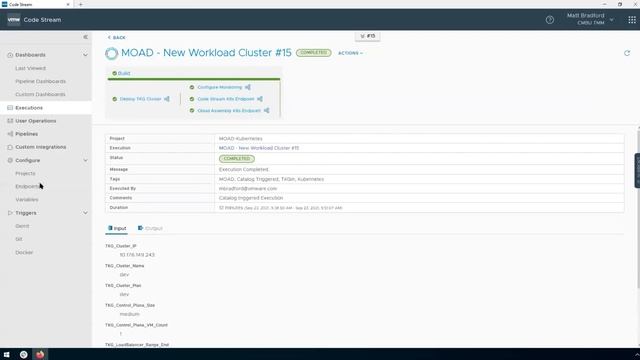Select the Build stage header
This screenshot has width=640, height=360.
(124, 73)
